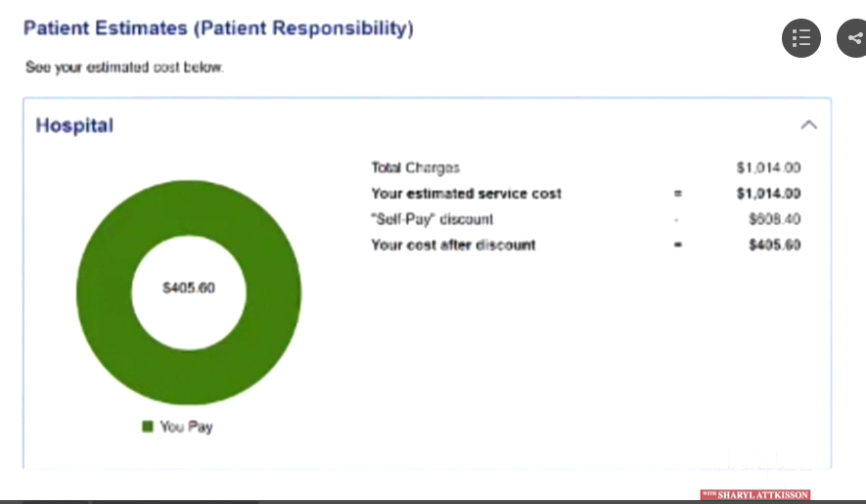Click the equals sign beside estimated service cost

click(x=677, y=194)
